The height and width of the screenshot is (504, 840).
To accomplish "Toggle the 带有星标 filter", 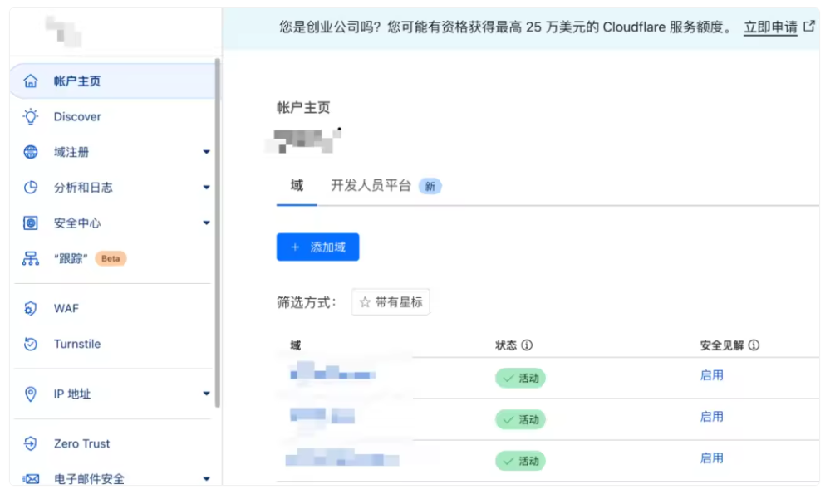I will (390, 301).
